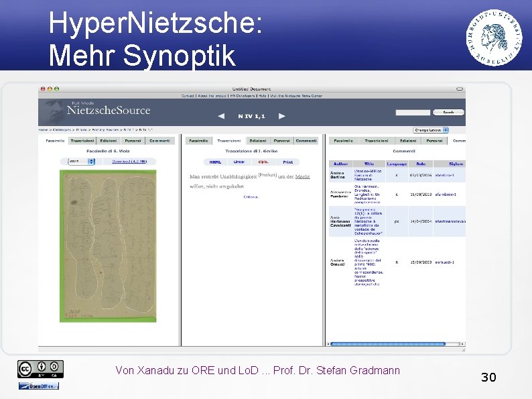532x399 pixels.
Task: Click the HNML transcription view button
Action: coord(215,162)
